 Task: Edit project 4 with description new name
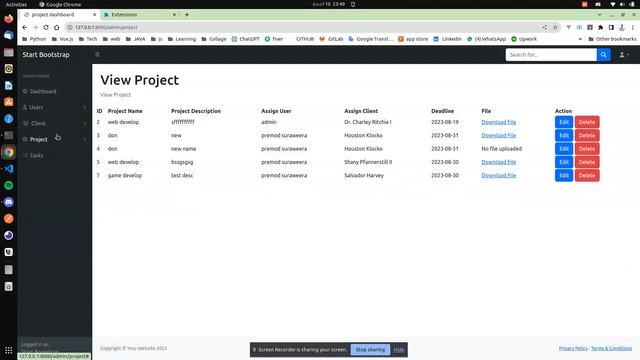point(564,149)
